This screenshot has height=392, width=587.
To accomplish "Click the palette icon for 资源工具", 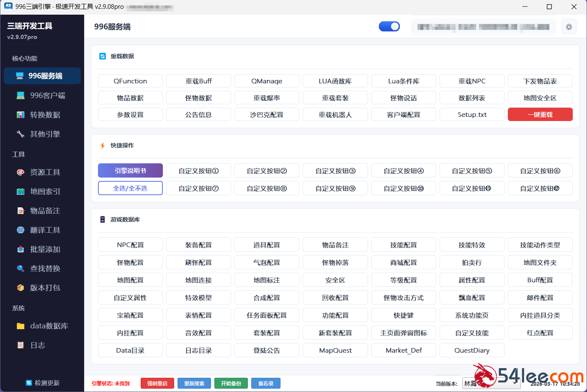I will tap(21, 172).
